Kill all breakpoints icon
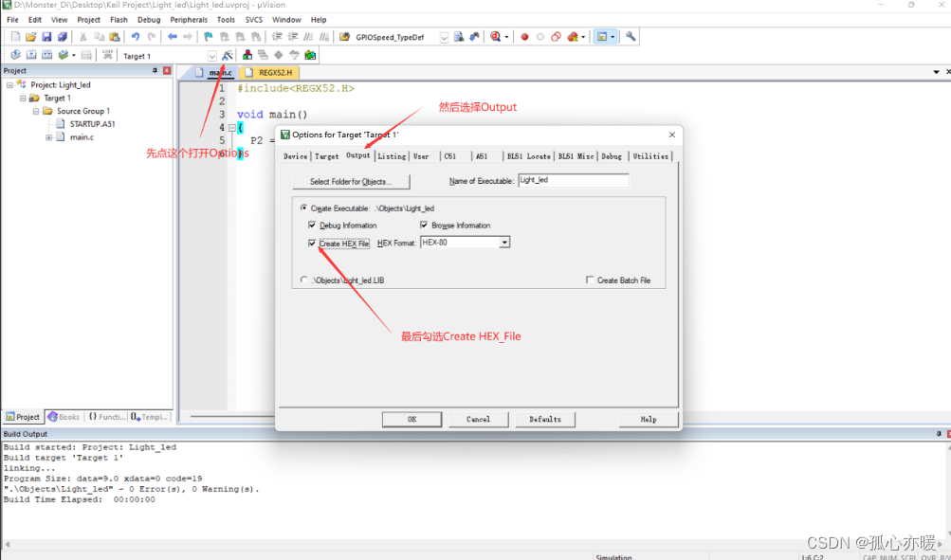Image resolution: width=951 pixels, height=560 pixels. tap(573, 37)
